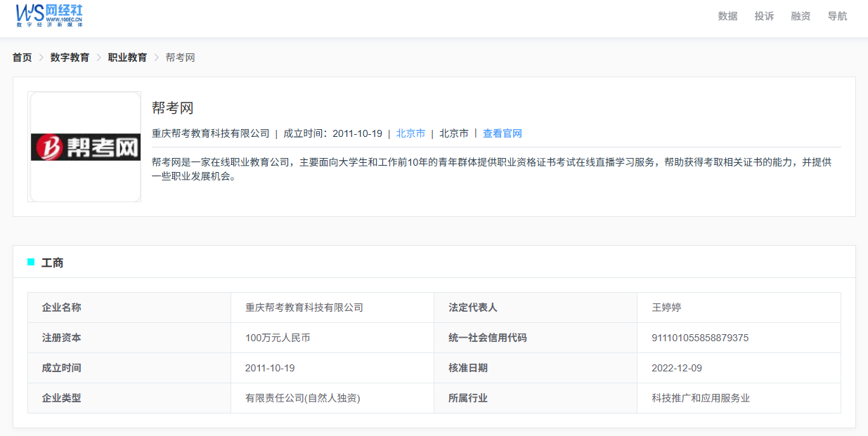Click the 帮考网 company logo image
This screenshot has width=868, height=436.
[x=84, y=147]
